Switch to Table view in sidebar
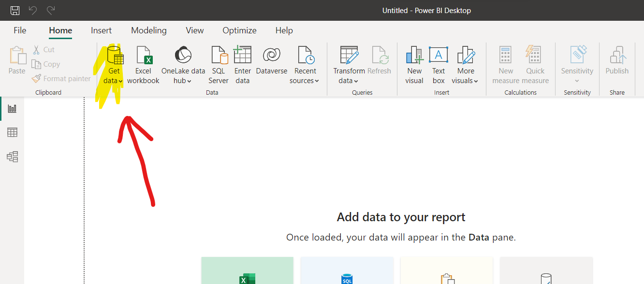 coord(12,132)
